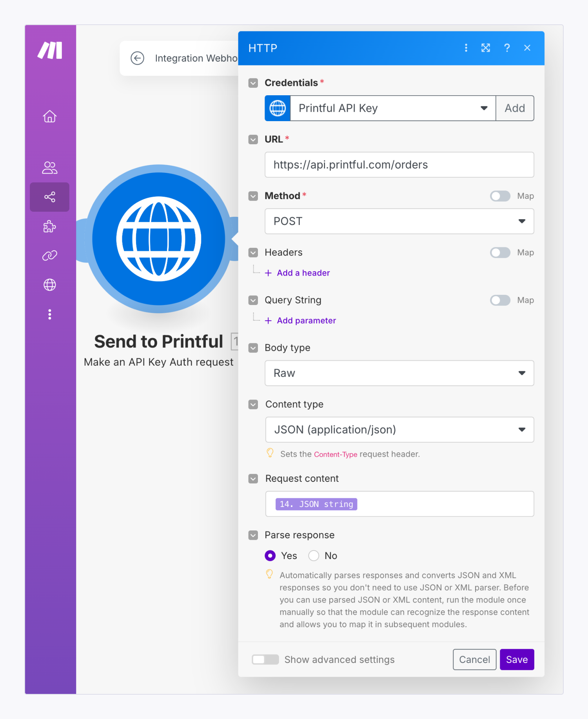Open the Raw body type dropdown
The height and width of the screenshot is (719, 588).
399,373
